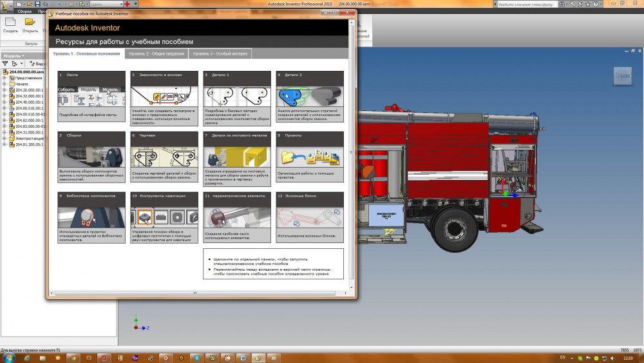644x363 pixels.
Task: Click the Открыть ribbon button
Action: 30,25
